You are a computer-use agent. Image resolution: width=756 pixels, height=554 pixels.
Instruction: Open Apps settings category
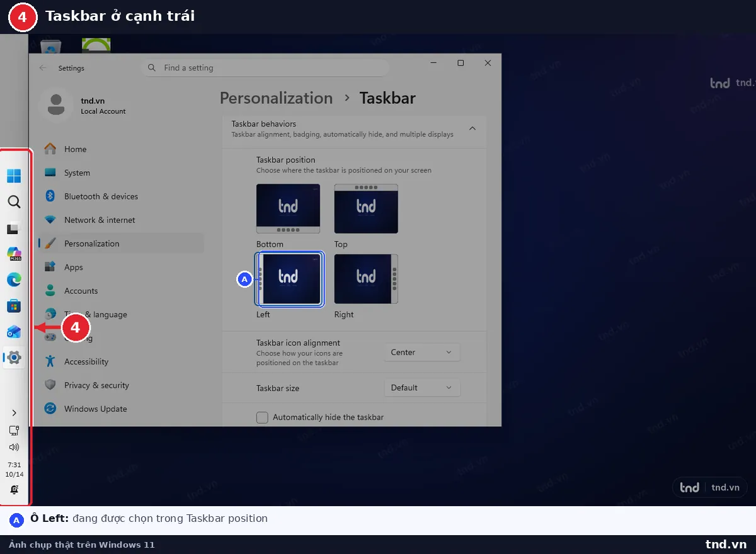coord(121,267)
